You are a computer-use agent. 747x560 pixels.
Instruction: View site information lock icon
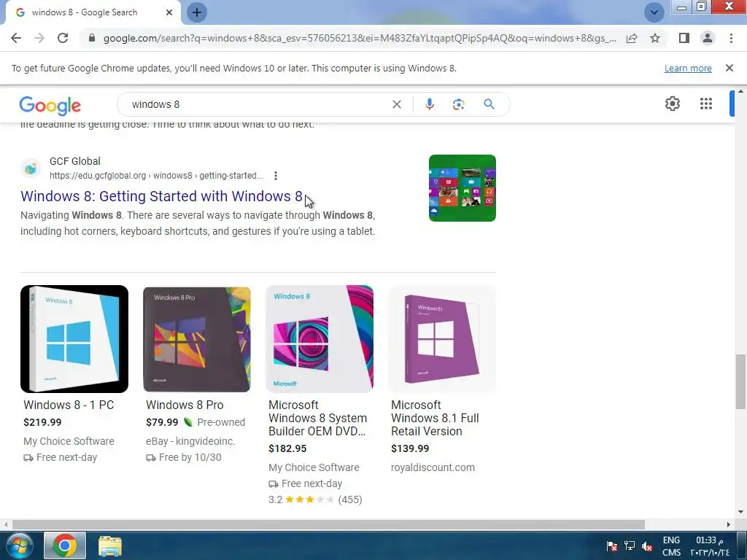pos(92,38)
